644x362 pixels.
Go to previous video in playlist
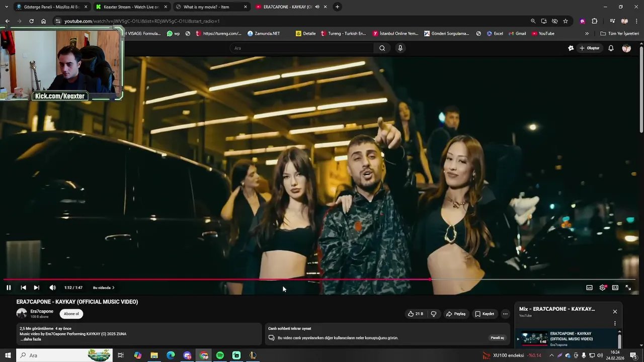[x=23, y=288]
